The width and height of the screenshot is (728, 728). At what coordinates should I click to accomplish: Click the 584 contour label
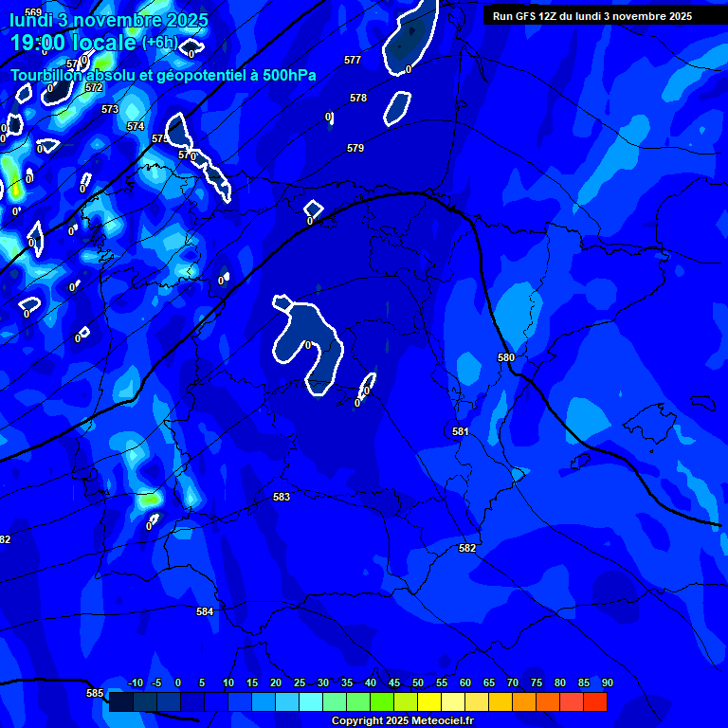coord(205,611)
